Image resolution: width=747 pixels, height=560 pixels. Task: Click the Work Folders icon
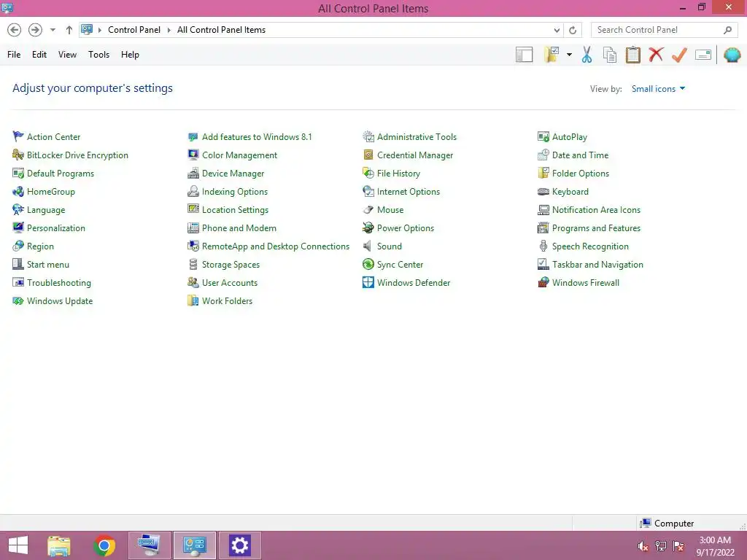click(x=193, y=300)
